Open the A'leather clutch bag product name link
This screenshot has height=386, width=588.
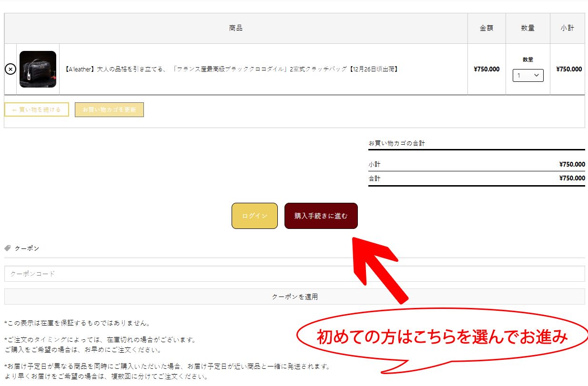(231, 69)
